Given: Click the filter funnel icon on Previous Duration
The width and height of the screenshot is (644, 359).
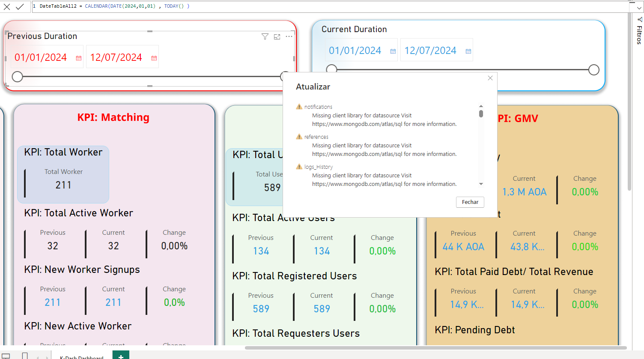Looking at the screenshot, I should 265,37.
